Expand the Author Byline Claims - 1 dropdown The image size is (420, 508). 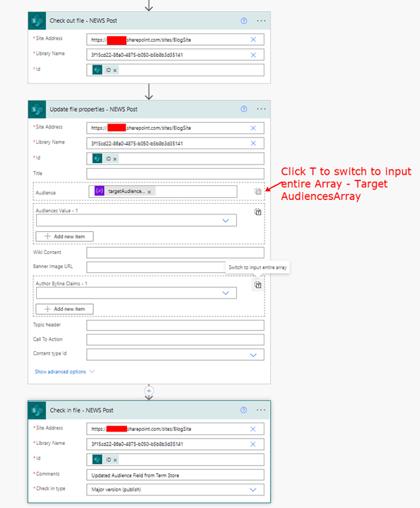(226, 294)
